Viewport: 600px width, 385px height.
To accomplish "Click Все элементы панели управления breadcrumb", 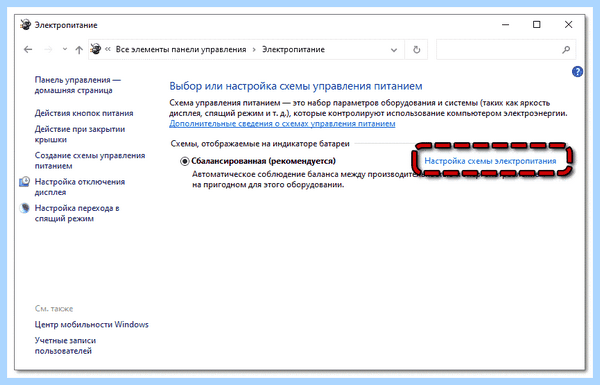I will (x=181, y=49).
